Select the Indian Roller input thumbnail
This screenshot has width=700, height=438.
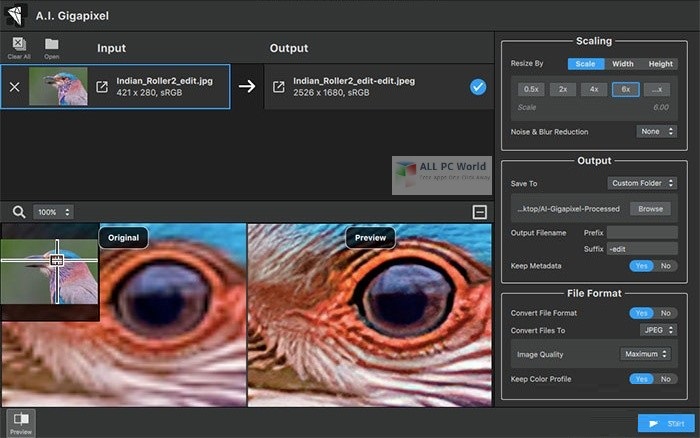58,86
